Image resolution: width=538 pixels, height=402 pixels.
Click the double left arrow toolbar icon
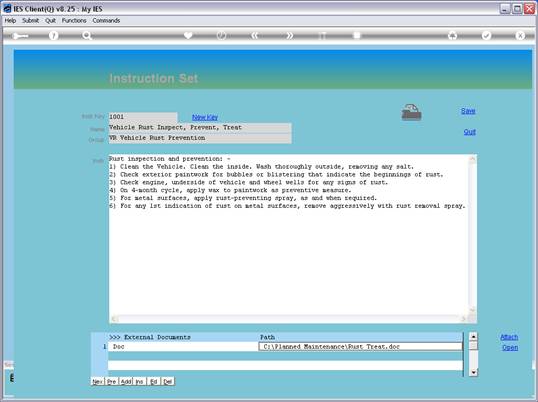[x=254, y=35]
